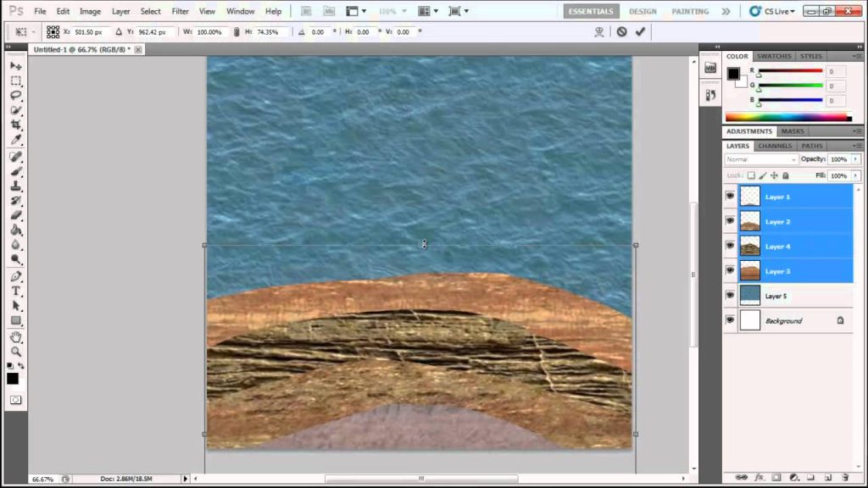The image size is (868, 488).
Task: Toggle lock transparent pixels
Action: coord(751,175)
